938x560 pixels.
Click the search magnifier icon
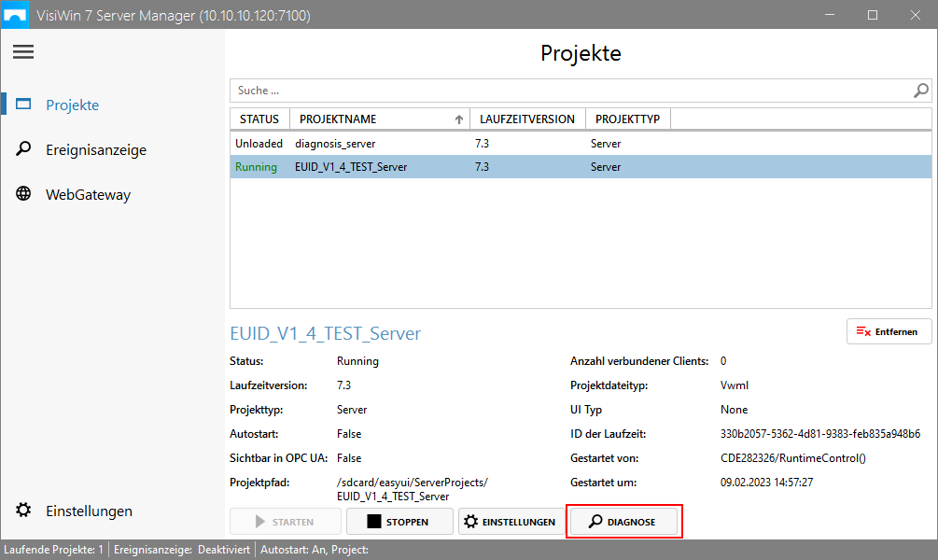920,91
